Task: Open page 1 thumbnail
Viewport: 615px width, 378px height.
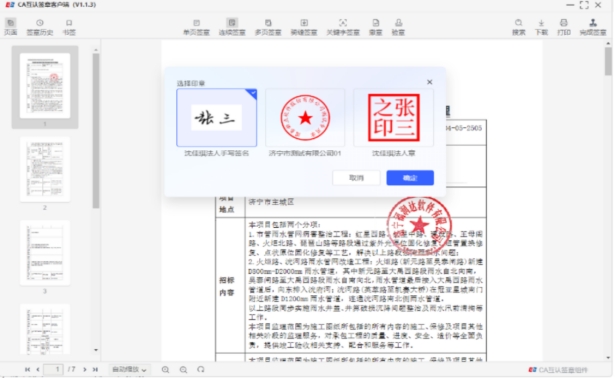Action: (45, 86)
